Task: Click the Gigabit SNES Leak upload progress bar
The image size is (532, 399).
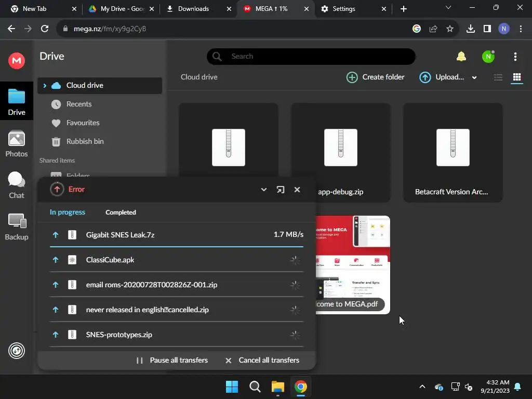Action: pos(177,247)
